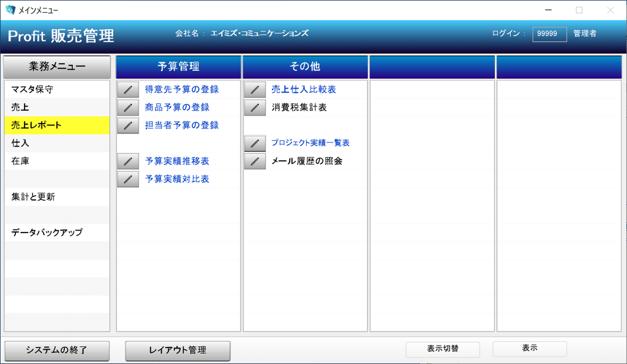The image size is (627, 364).
Task: Open 商品予算の登録 link
Action: [x=177, y=108]
